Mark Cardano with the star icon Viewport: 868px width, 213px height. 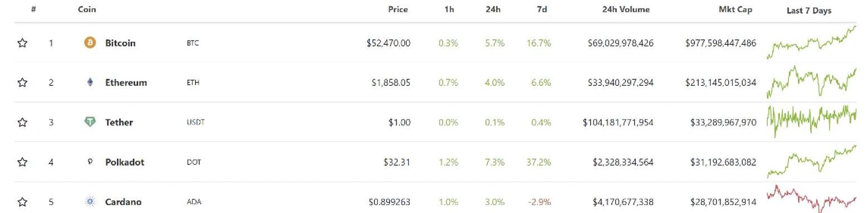point(22,202)
